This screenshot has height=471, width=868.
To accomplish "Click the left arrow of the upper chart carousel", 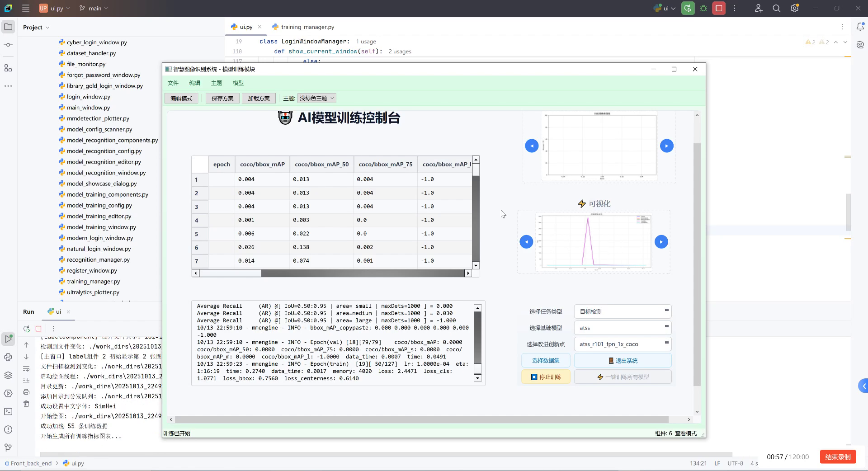I will point(532,146).
